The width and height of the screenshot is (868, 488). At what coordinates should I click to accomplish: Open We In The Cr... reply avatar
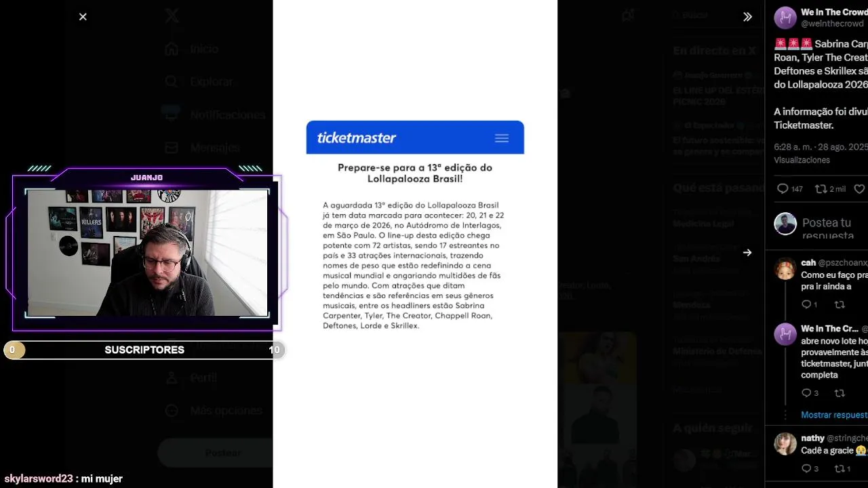[785, 334]
